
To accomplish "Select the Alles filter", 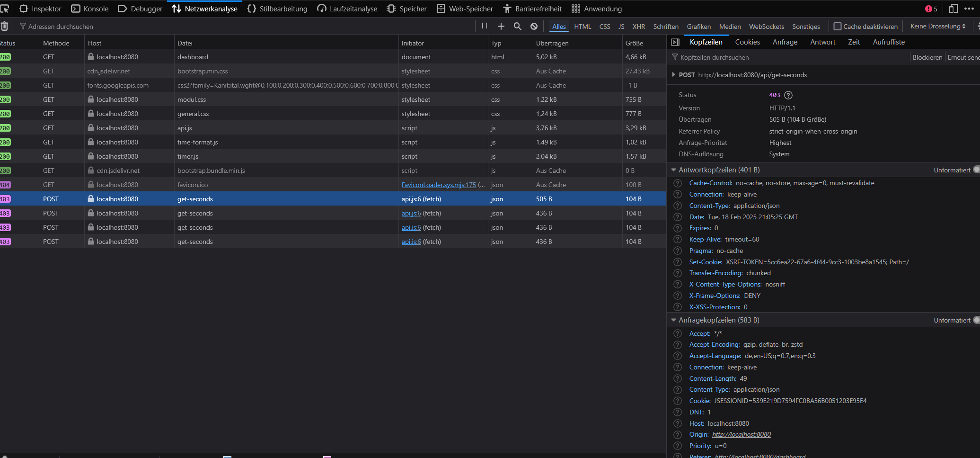I will [x=559, y=27].
